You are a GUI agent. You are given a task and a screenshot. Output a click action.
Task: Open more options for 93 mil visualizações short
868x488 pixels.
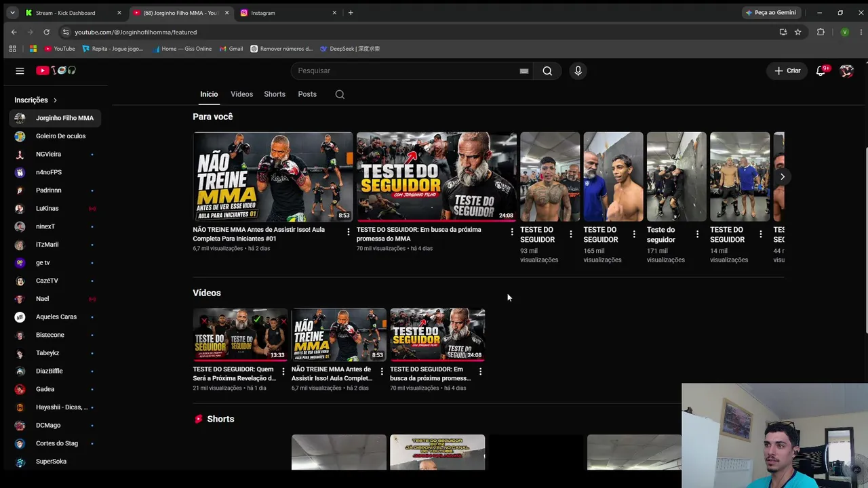coord(571,235)
